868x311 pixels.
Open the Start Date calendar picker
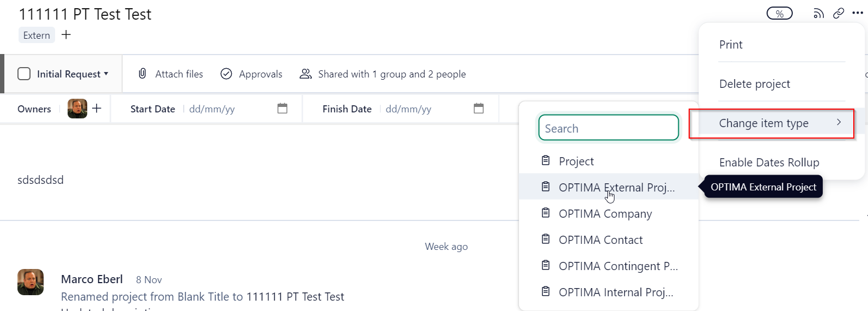coord(282,109)
